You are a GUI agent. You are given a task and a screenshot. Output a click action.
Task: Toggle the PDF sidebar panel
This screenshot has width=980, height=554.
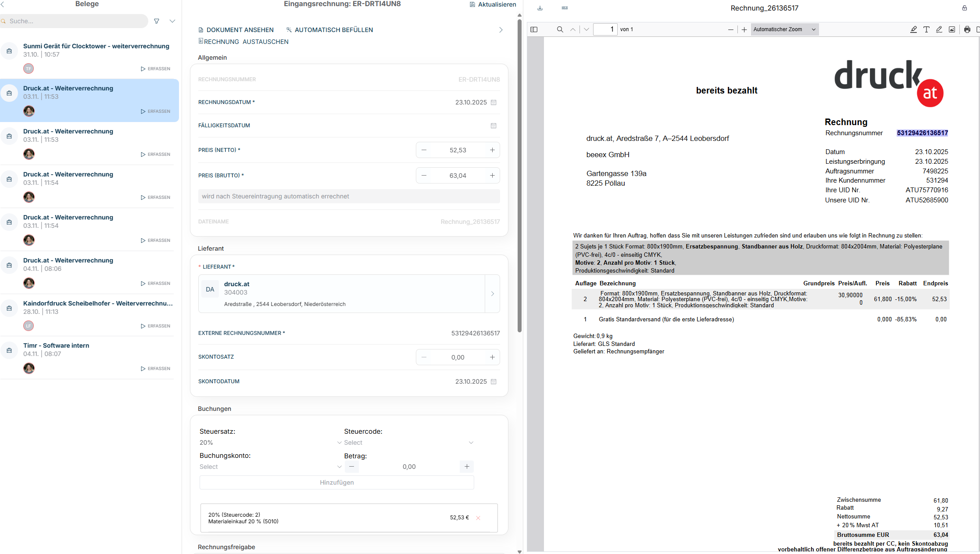(534, 29)
